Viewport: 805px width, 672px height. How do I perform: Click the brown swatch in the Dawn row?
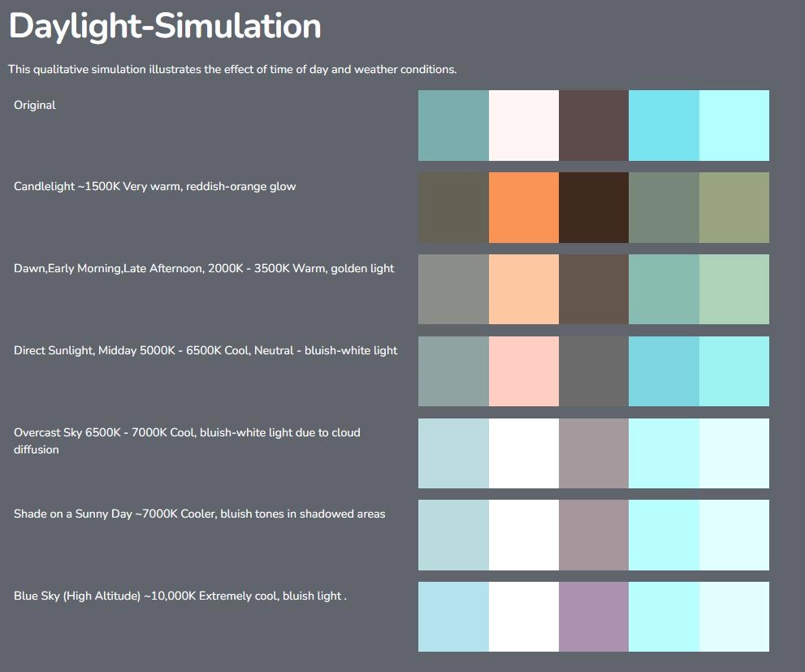(x=594, y=289)
